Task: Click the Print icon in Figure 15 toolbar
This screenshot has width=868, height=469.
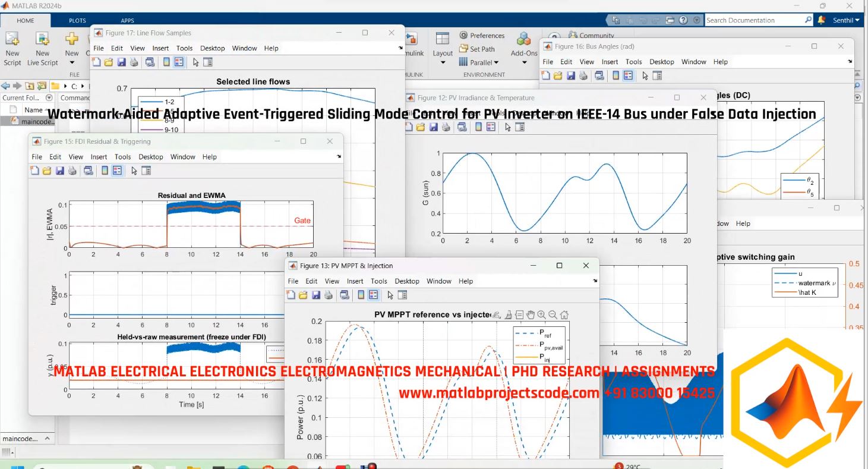Action: tap(72, 170)
